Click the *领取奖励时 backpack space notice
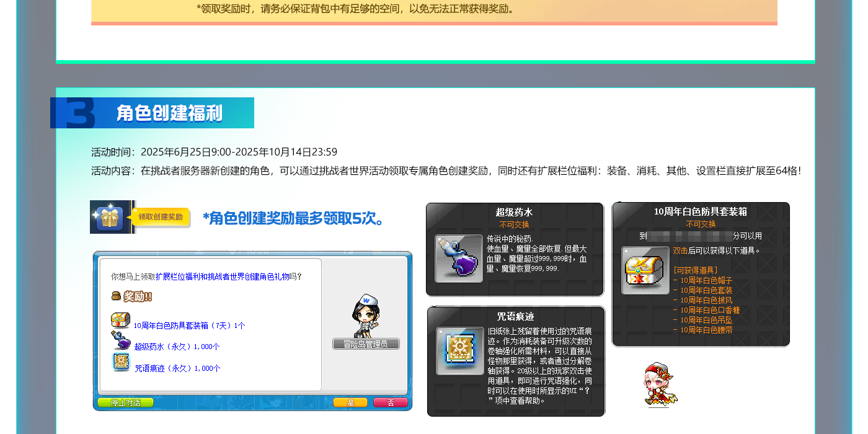This screenshot has height=434, width=868. pos(356,9)
